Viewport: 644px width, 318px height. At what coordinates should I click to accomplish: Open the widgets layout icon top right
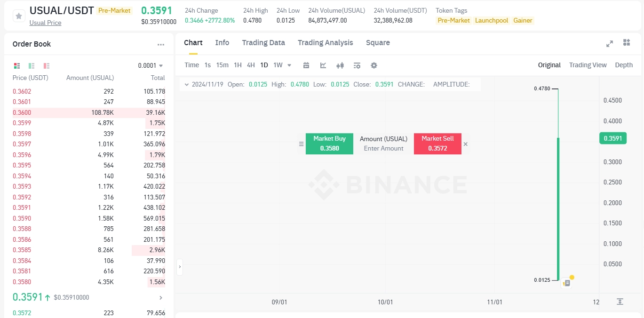pos(627,43)
